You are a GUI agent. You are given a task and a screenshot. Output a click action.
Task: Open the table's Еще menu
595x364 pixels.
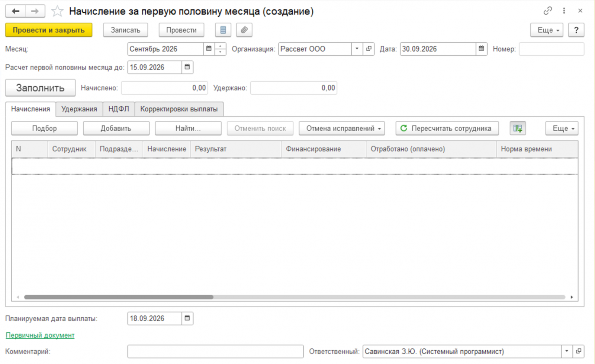(x=562, y=129)
